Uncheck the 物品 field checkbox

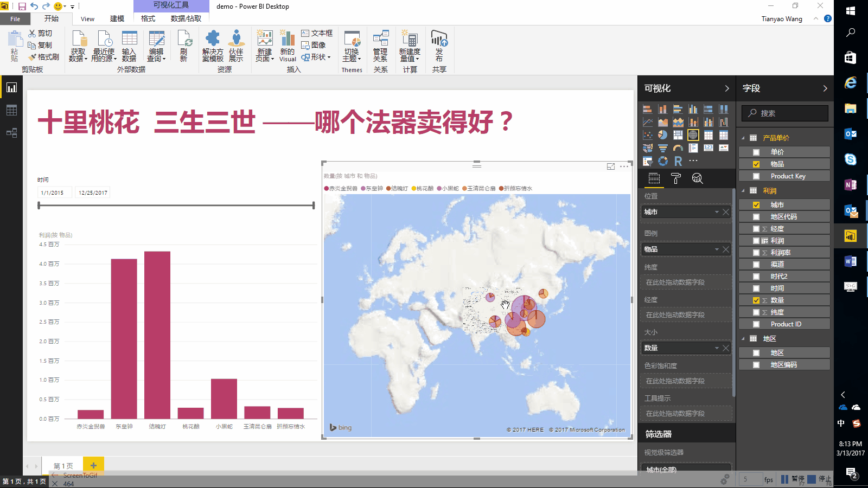[x=756, y=164]
